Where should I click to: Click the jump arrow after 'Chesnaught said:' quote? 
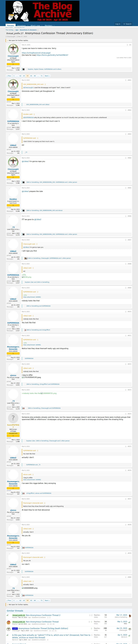point(37,244)
